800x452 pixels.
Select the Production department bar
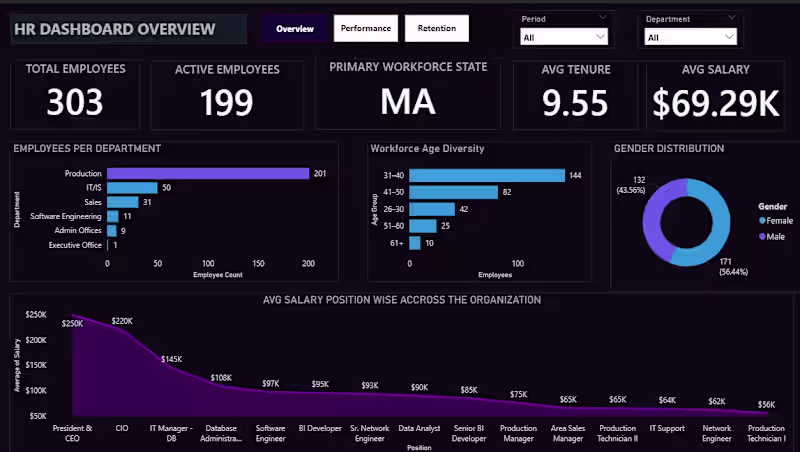[x=208, y=173]
